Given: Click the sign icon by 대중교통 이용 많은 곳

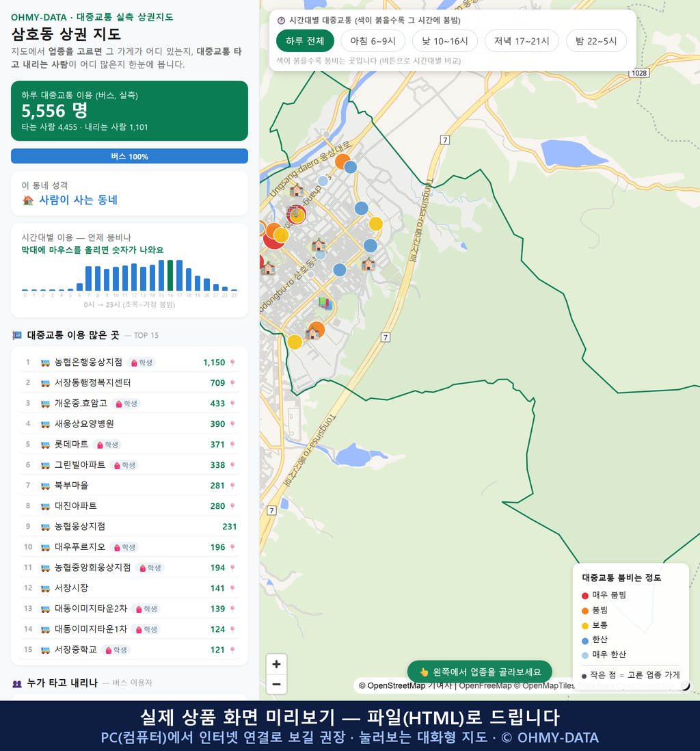Looking at the screenshot, I should click(x=17, y=335).
